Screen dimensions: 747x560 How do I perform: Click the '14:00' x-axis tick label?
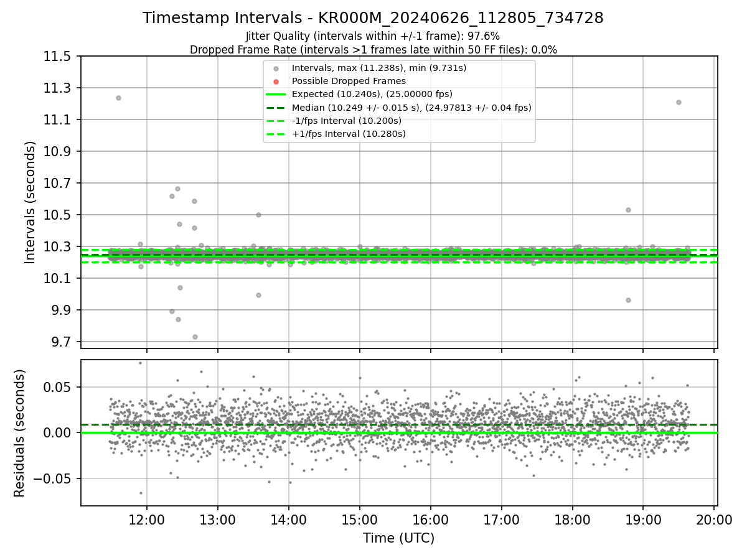tap(289, 520)
